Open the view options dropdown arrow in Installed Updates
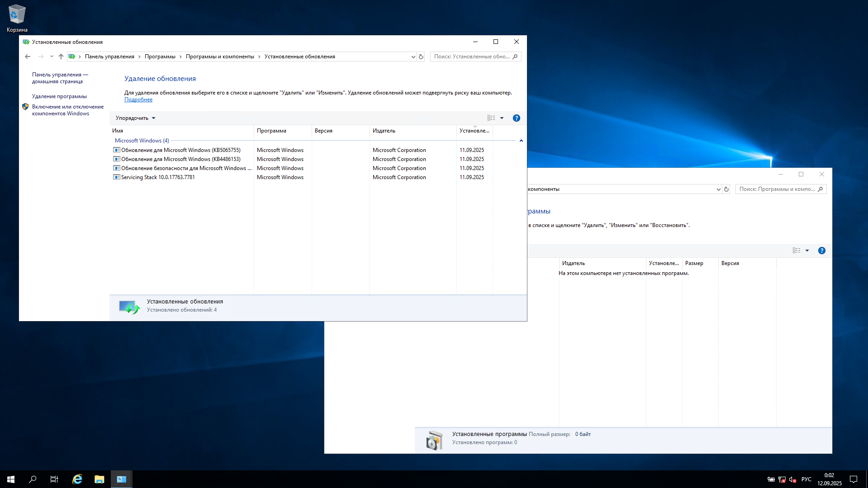This screenshot has width=868, height=488. pos(502,118)
